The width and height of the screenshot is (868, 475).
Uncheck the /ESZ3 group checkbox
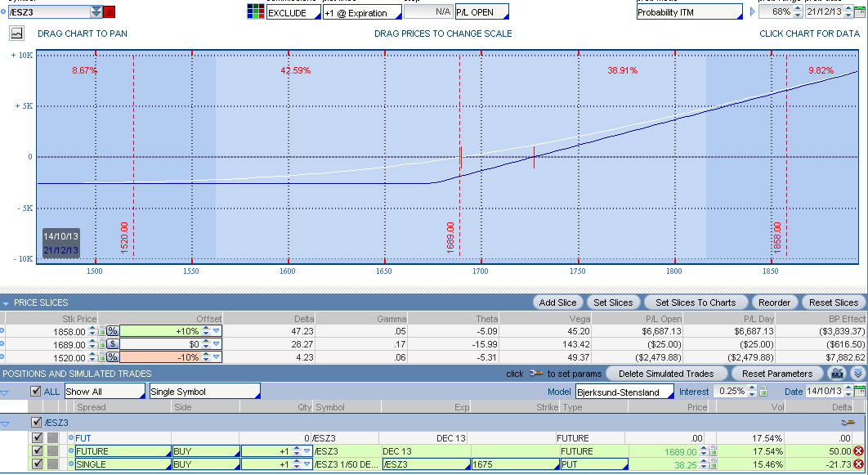tap(36, 423)
